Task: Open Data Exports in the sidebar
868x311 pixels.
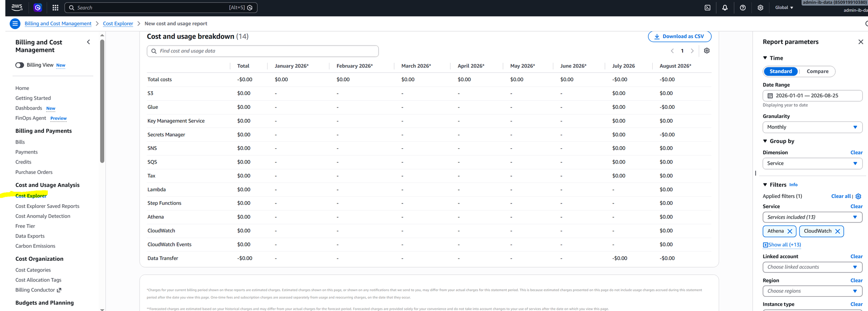Action: (x=30, y=236)
